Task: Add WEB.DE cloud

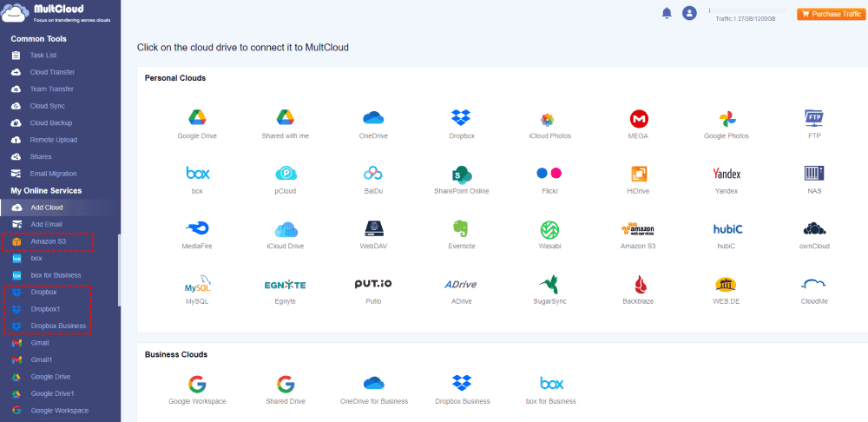Action: coord(727,290)
